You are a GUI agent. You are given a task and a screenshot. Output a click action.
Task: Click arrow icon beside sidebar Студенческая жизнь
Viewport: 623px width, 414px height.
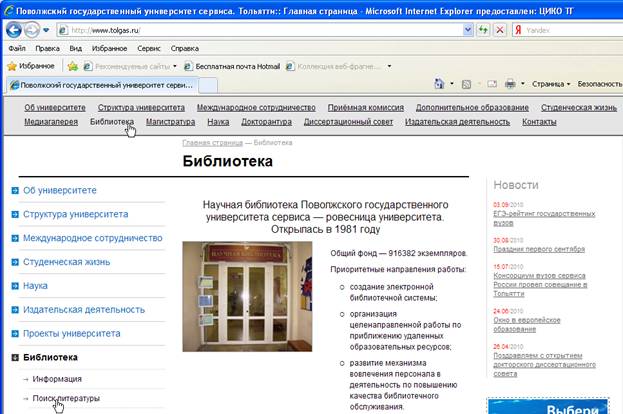click(x=15, y=262)
